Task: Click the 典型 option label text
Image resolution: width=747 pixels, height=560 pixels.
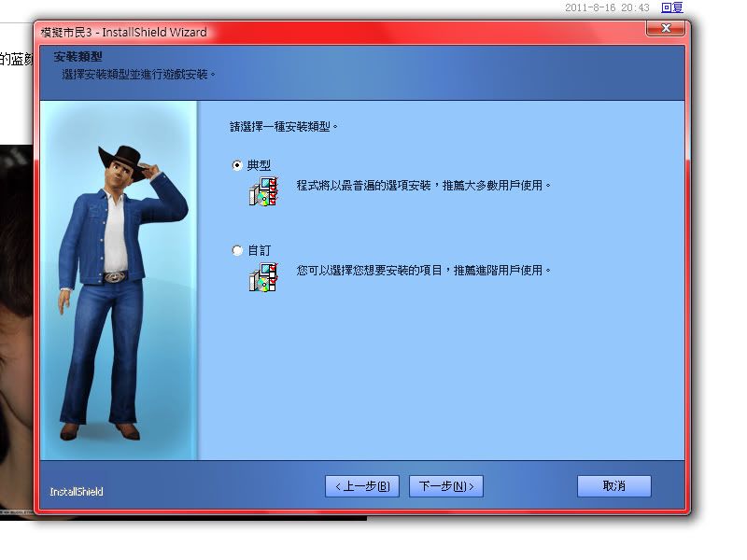Action: coord(259,165)
